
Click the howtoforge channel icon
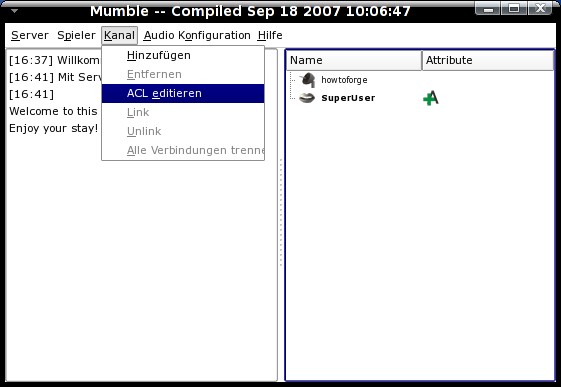(307, 80)
